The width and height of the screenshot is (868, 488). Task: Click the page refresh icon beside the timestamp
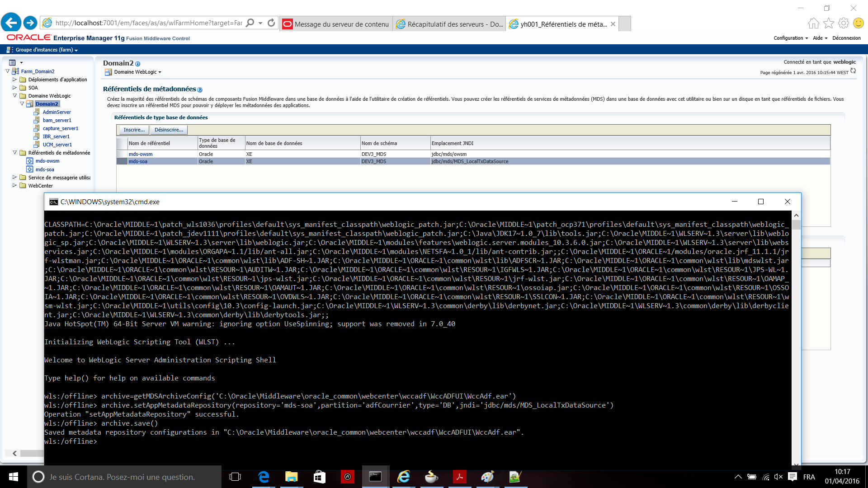point(853,71)
